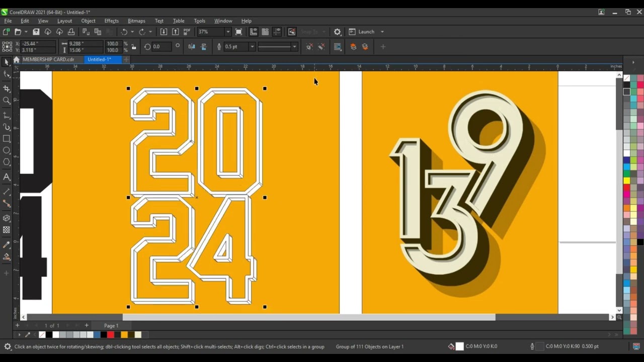Click the Full-screen preview icon
This screenshot has height=362, width=644.
click(239, 32)
